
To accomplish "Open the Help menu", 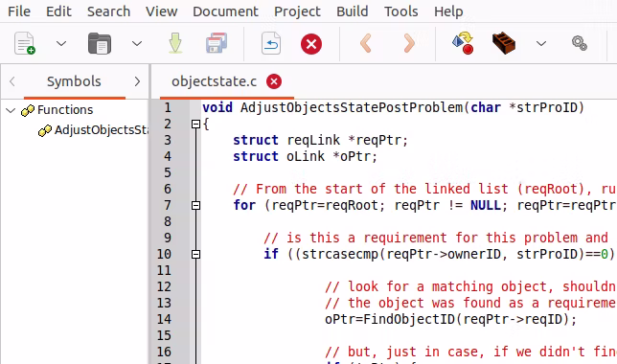I will point(448,11).
